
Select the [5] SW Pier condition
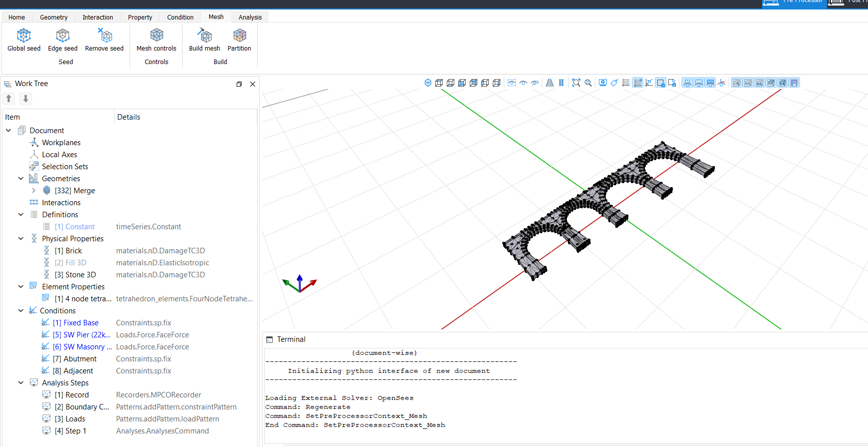pyautogui.click(x=82, y=335)
